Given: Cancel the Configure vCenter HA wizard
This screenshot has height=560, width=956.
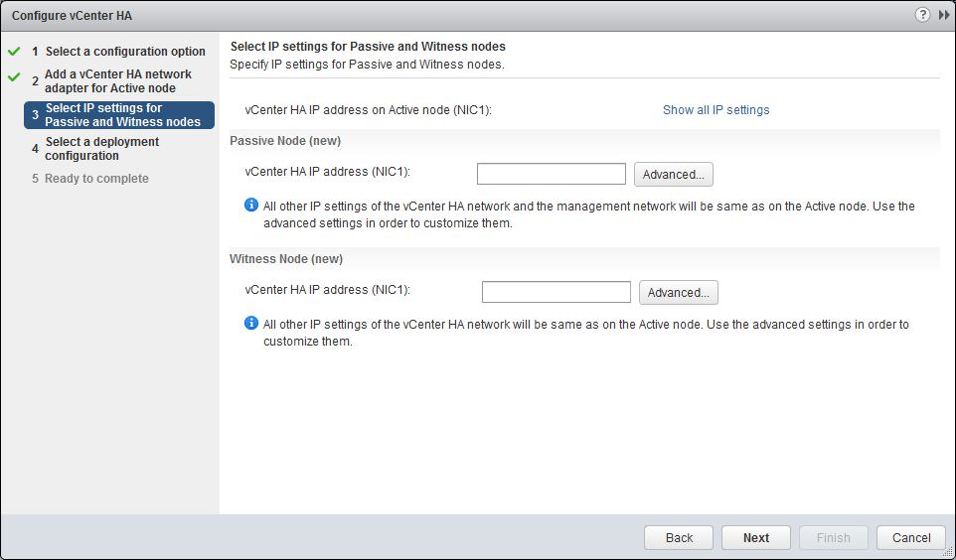Looking at the screenshot, I should pos(911,537).
